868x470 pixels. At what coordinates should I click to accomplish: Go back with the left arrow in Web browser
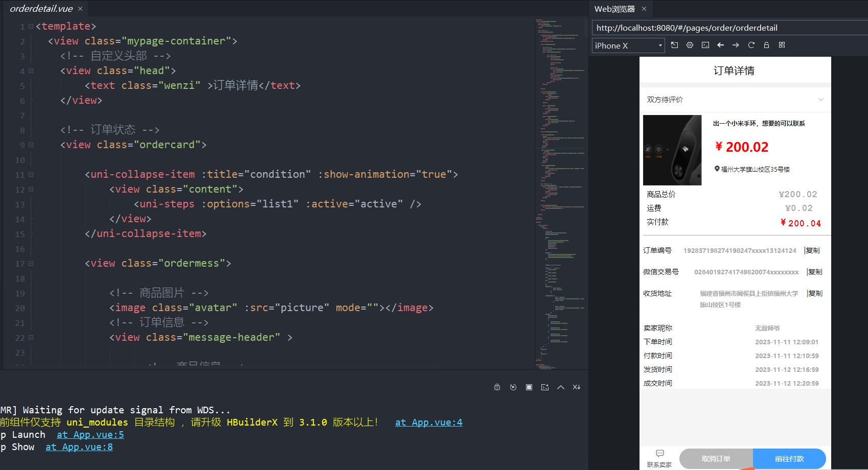[x=721, y=45]
